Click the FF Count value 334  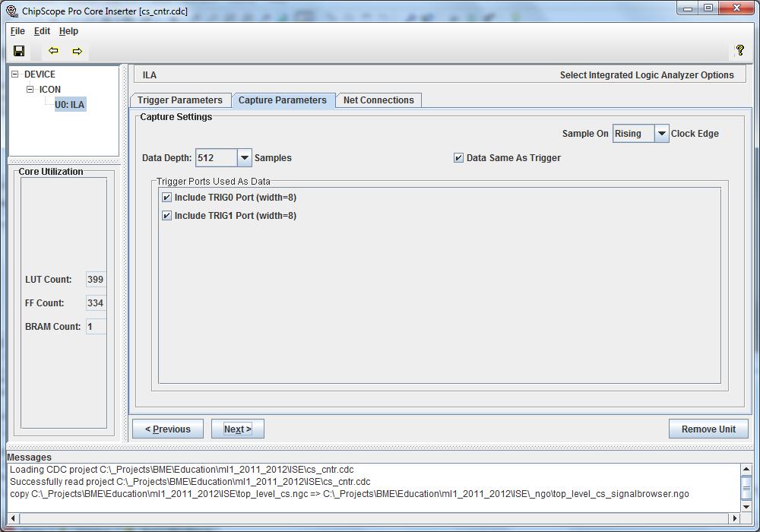point(96,303)
